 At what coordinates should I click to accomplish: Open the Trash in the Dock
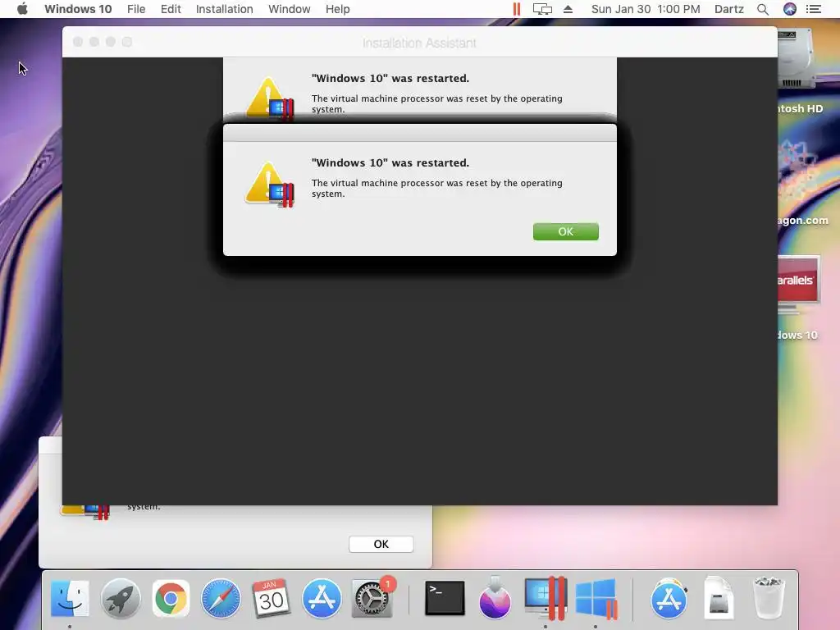click(x=769, y=598)
